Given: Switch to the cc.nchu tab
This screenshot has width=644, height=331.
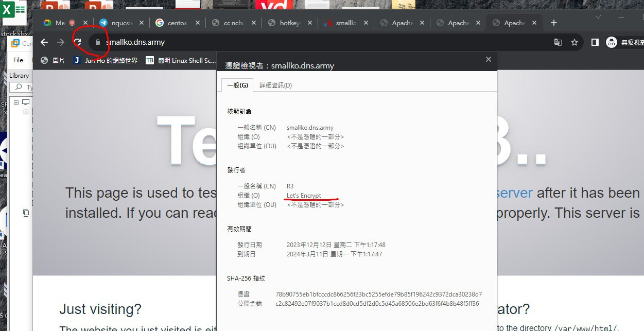Looking at the screenshot, I should pyautogui.click(x=233, y=23).
